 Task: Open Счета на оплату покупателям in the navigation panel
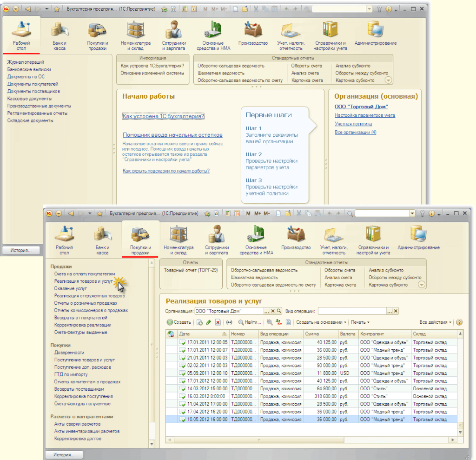click(x=85, y=274)
